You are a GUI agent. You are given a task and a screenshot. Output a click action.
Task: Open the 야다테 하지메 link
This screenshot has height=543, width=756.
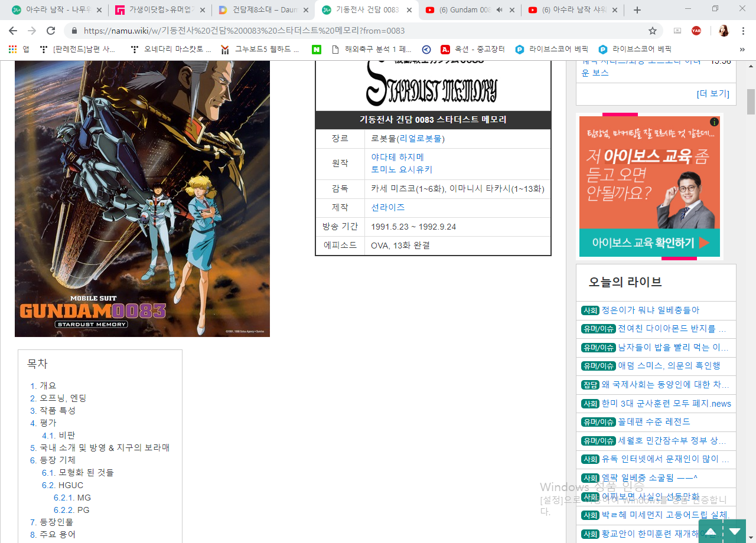point(397,157)
